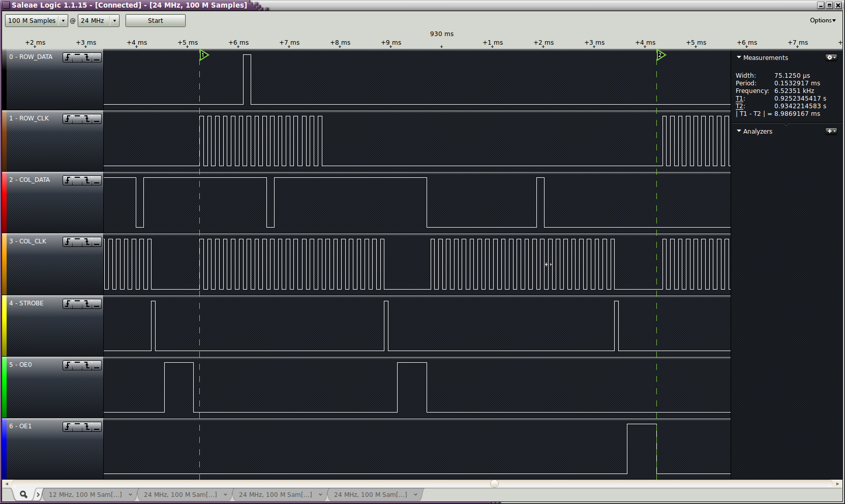The height and width of the screenshot is (504, 845).
Task: Click the T1 timing marker link
Action: tap(740, 99)
